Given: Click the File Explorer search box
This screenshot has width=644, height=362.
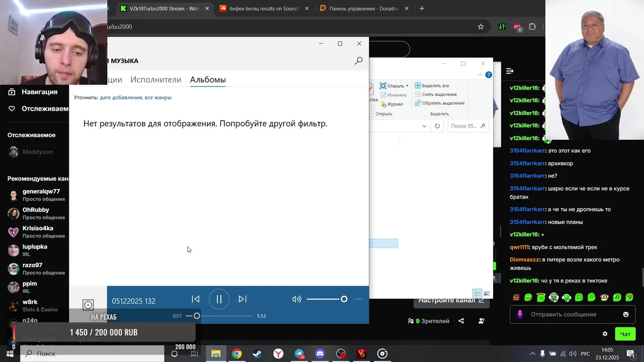Looking at the screenshot, I should (467, 126).
